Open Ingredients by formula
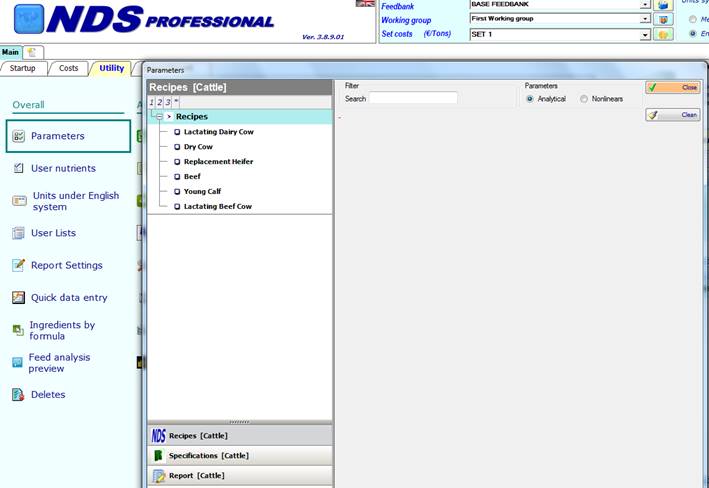The width and height of the screenshot is (709, 488). tap(62, 331)
